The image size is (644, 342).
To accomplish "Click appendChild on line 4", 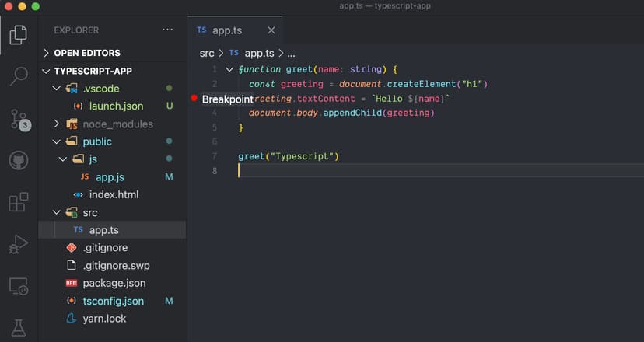I will click(352, 113).
